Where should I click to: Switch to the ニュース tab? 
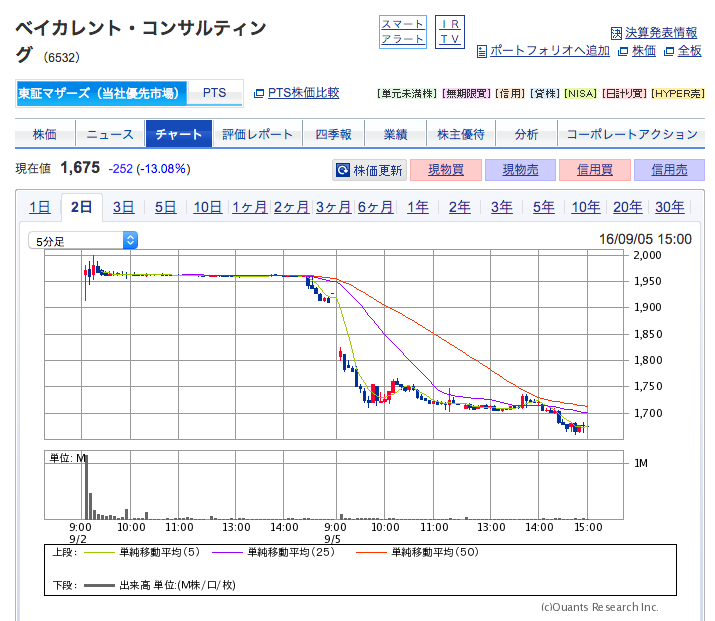coord(110,134)
